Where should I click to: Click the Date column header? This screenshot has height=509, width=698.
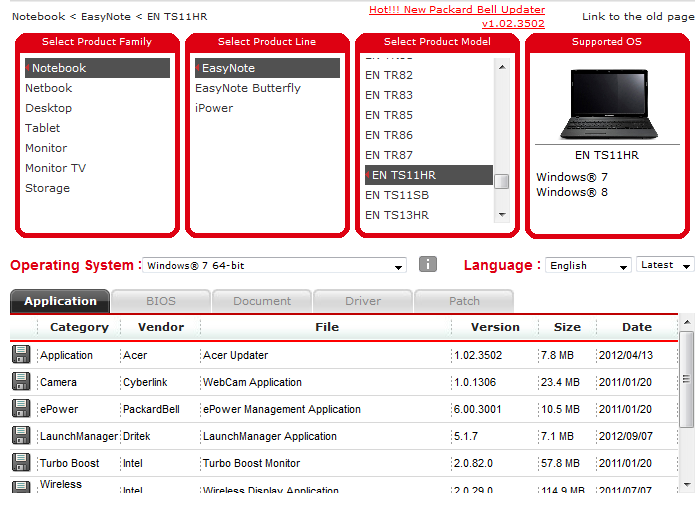pyautogui.click(x=637, y=327)
